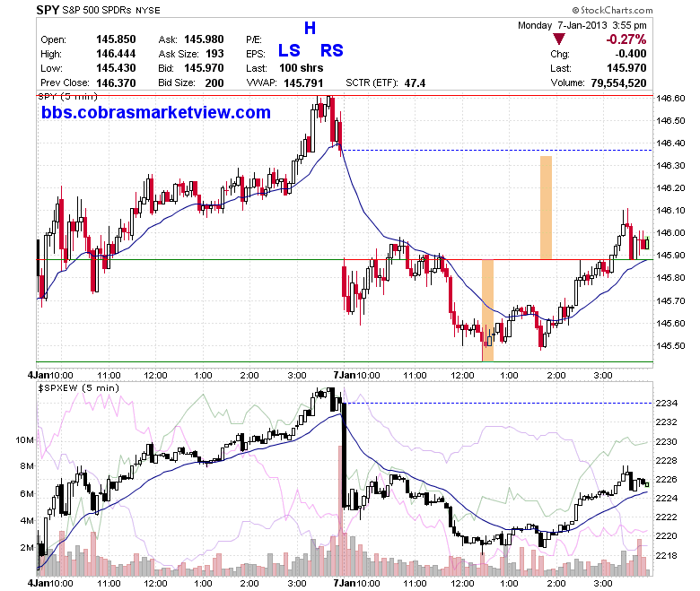Click the blue RS right shoulder label

point(332,50)
